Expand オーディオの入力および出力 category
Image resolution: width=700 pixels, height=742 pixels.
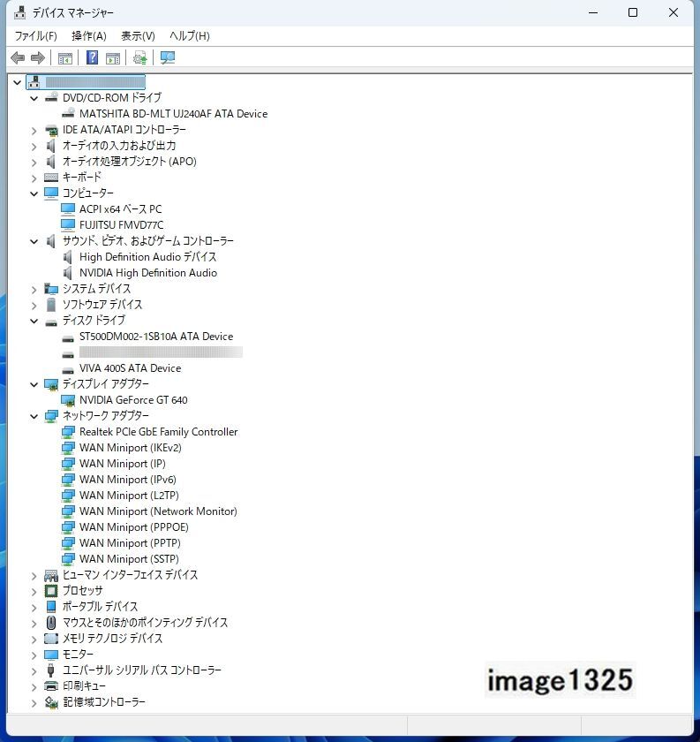34,147
